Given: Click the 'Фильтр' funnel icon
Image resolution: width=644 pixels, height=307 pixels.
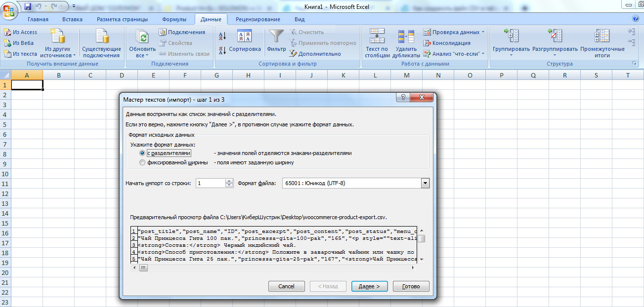Looking at the screenshot, I should pyautogui.click(x=276, y=37).
